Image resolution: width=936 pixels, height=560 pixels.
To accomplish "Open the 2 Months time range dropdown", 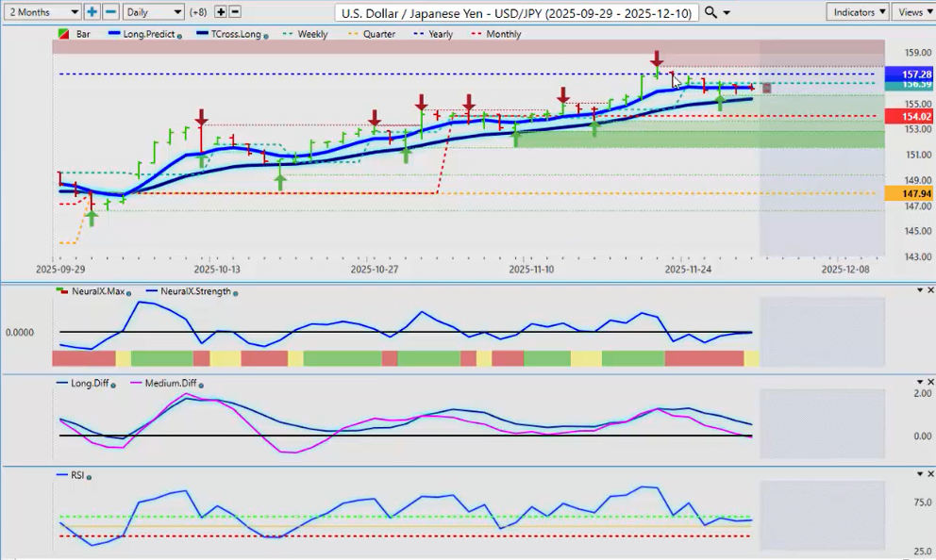I will pyautogui.click(x=42, y=12).
